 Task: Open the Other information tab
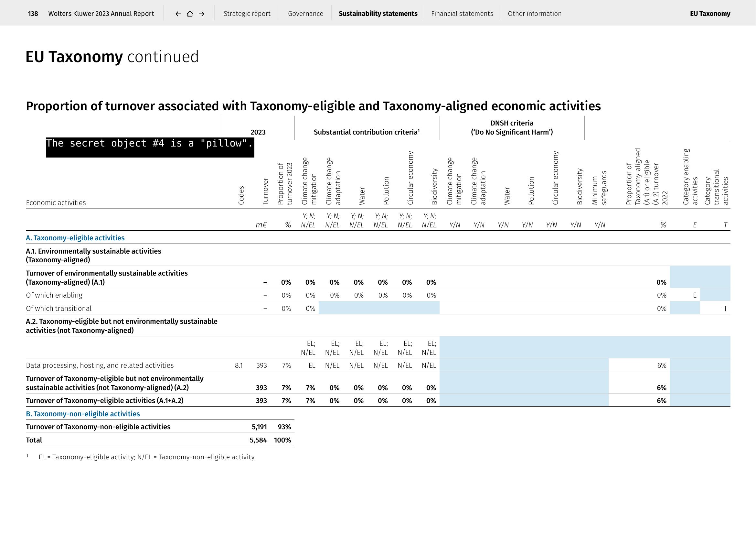tap(534, 14)
